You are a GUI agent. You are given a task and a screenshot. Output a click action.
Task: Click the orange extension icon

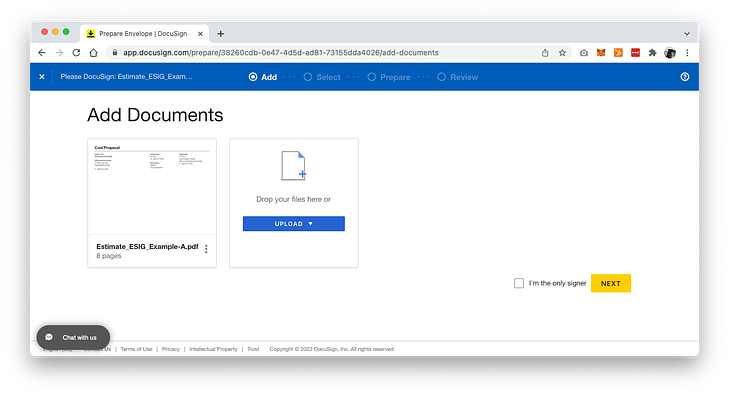[x=618, y=53]
